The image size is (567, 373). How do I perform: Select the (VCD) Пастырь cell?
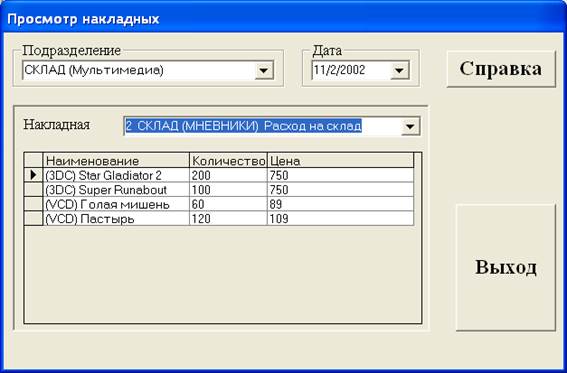click(x=116, y=219)
